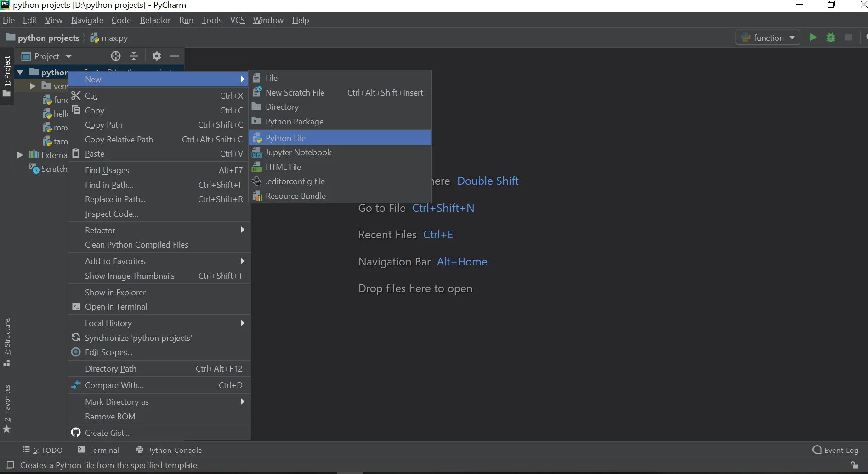Open the Python Console tool window

coord(169,450)
